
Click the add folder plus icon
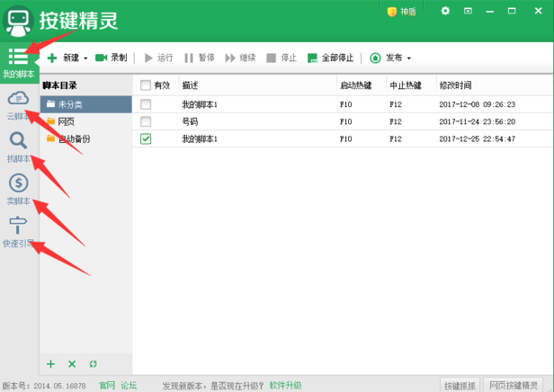pyautogui.click(x=51, y=364)
